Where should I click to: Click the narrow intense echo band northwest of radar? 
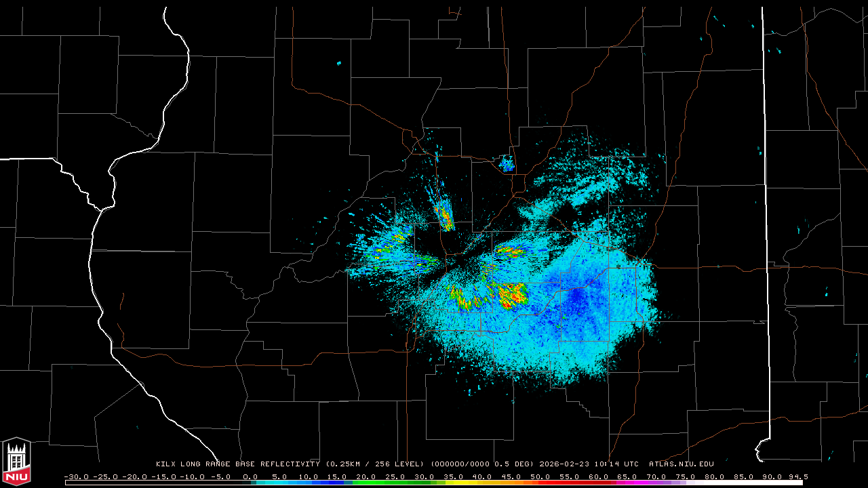444,215
